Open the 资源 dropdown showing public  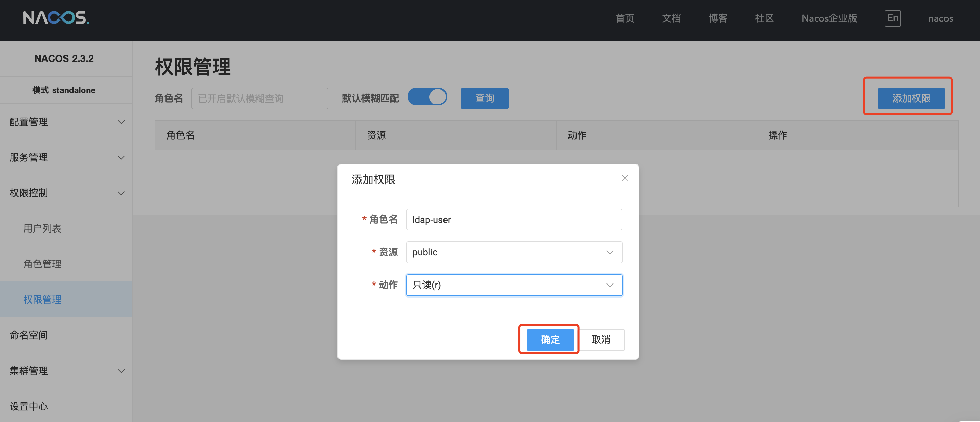(x=514, y=252)
